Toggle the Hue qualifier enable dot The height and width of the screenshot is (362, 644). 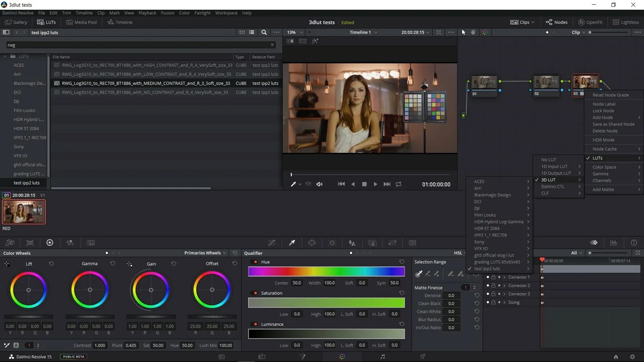256,262
